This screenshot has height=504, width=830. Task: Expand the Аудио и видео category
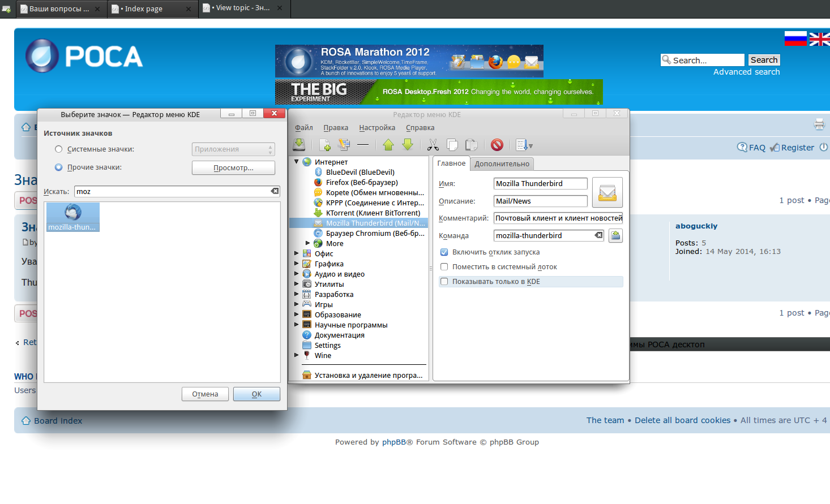(x=296, y=274)
